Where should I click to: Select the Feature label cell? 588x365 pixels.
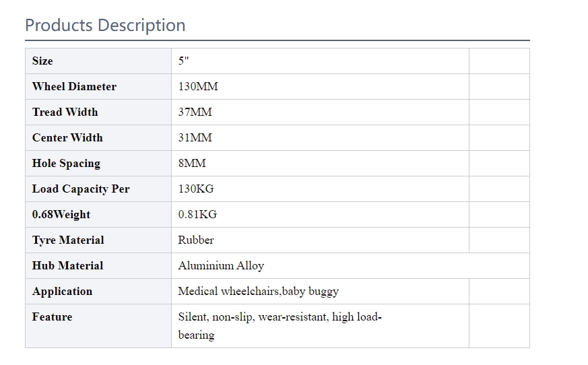[98, 326]
